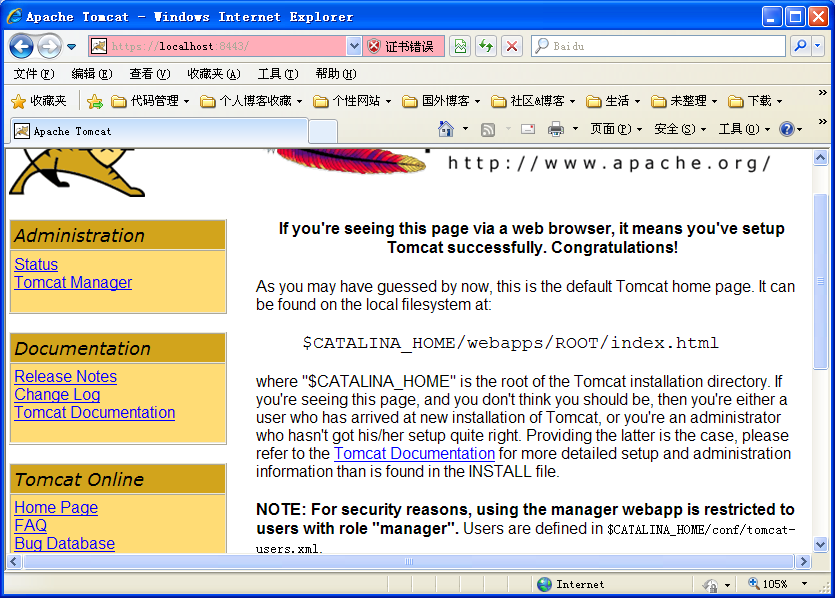Expand the favorites bar overflow chevron
835x598 pixels.
coord(822,93)
